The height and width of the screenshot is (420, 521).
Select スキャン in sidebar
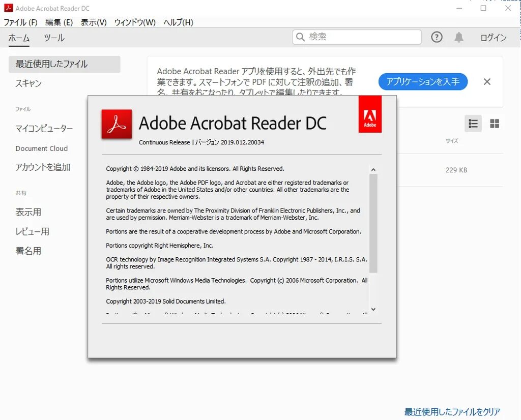[x=28, y=83]
